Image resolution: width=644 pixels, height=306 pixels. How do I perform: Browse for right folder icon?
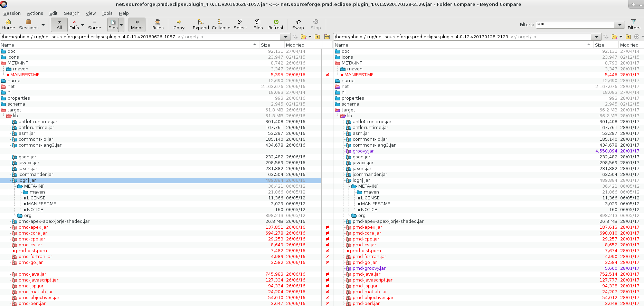pos(614,37)
